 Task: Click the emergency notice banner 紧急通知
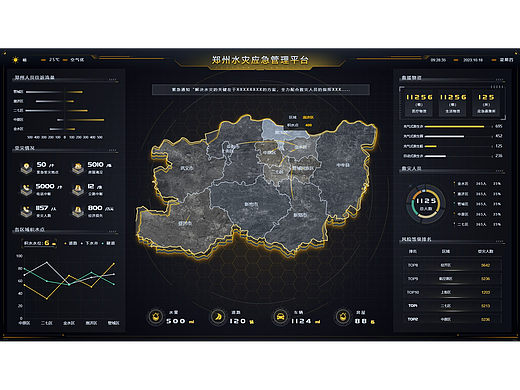261,90
